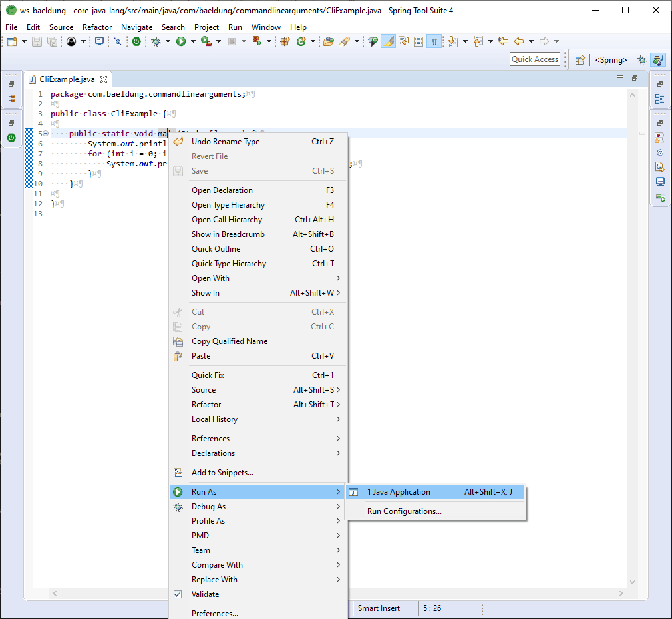672x619 pixels.
Task: Click the Quick Access button
Action: 535,59
